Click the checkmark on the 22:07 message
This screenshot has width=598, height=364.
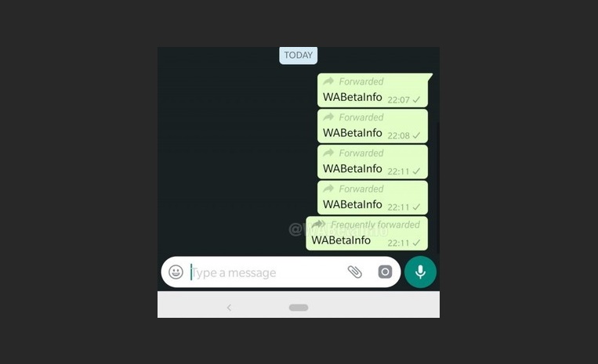[x=416, y=99]
